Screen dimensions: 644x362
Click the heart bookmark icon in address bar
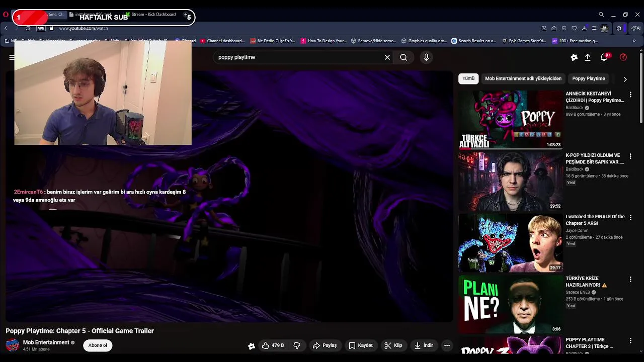click(574, 28)
